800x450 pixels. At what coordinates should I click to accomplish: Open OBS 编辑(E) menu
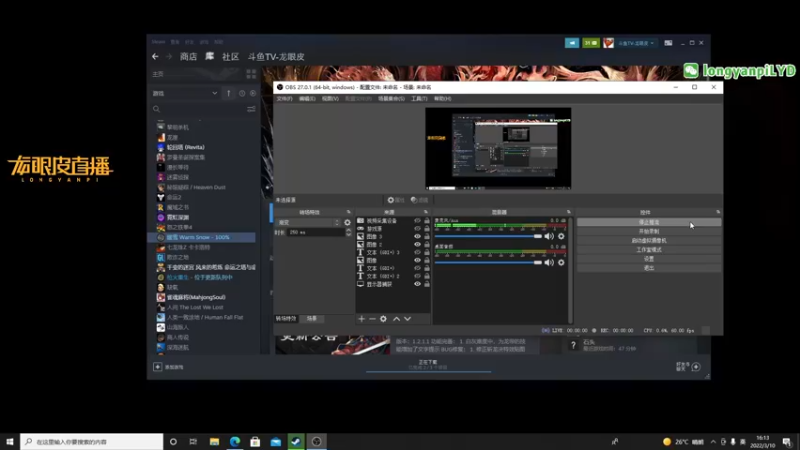click(x=307, y=98)
